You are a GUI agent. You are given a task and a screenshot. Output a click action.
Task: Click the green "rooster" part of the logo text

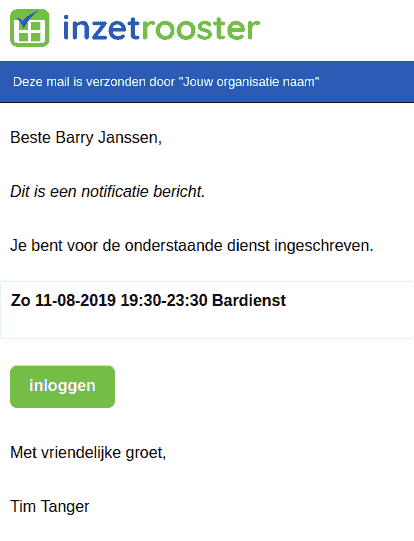[x=200, y=29]
